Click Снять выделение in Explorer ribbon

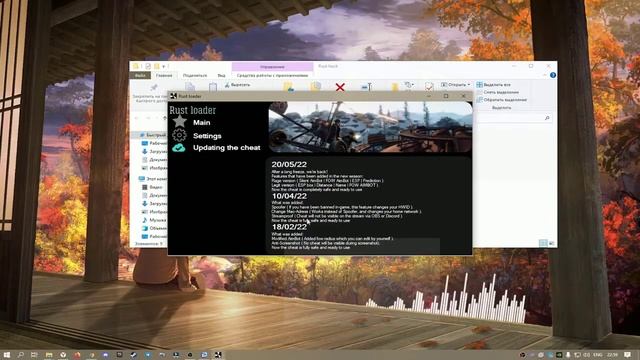click(x=497, y=92)
